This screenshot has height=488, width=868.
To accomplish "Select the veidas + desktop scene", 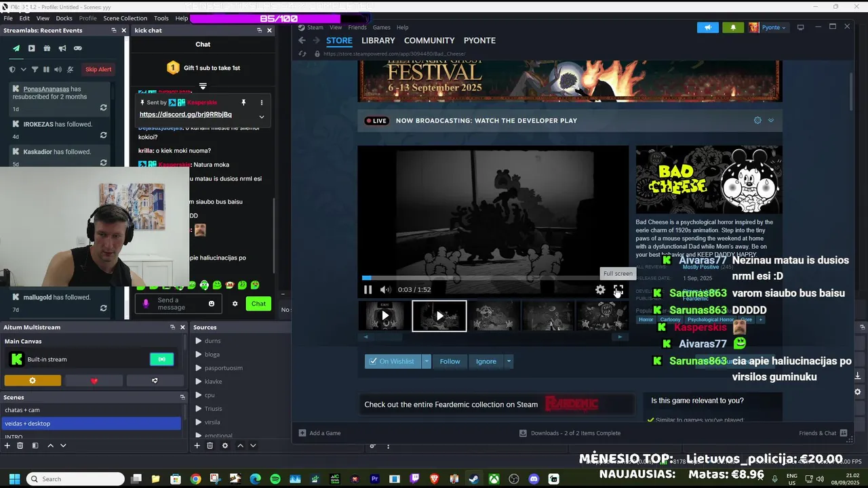I will [x=92, y=424].
